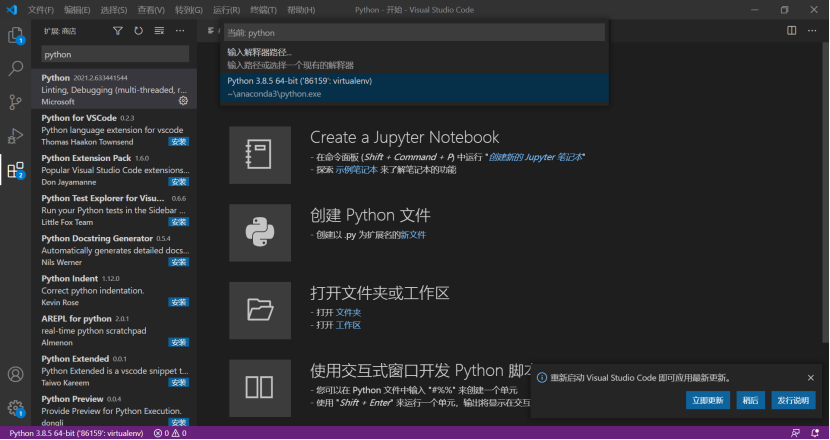The height and width of the screenshot is (440, 830).
Task: Click the 工作区 link
Action: pyautogui.click(x=348, y=325)
